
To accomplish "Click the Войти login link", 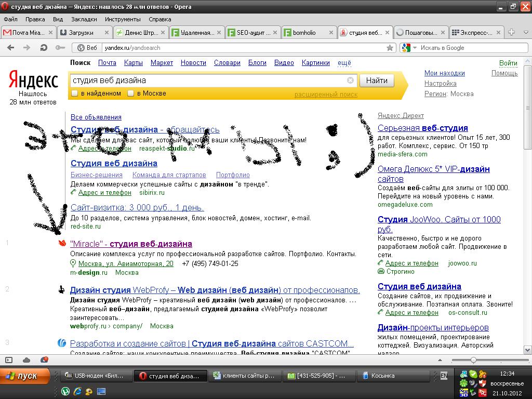I will [x=508, y=63].
